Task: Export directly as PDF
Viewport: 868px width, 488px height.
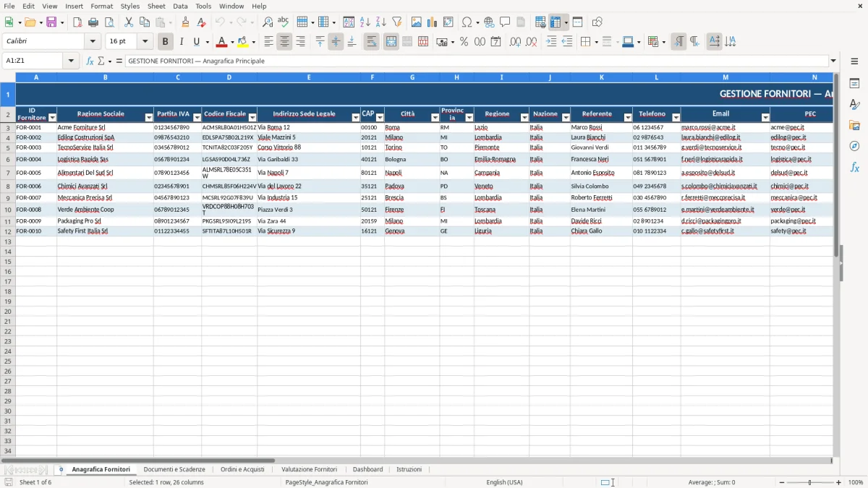Action: (x=77, y=22)
